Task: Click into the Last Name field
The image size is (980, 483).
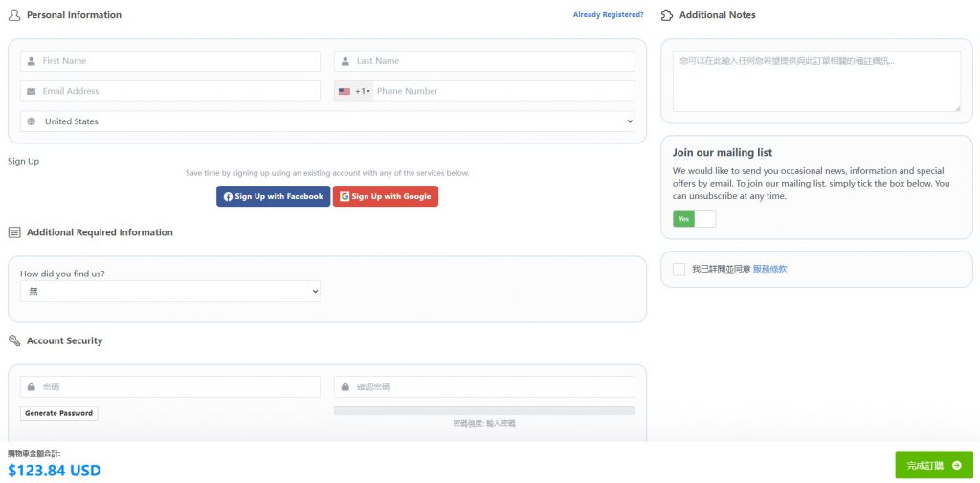Action: point(493,61)
